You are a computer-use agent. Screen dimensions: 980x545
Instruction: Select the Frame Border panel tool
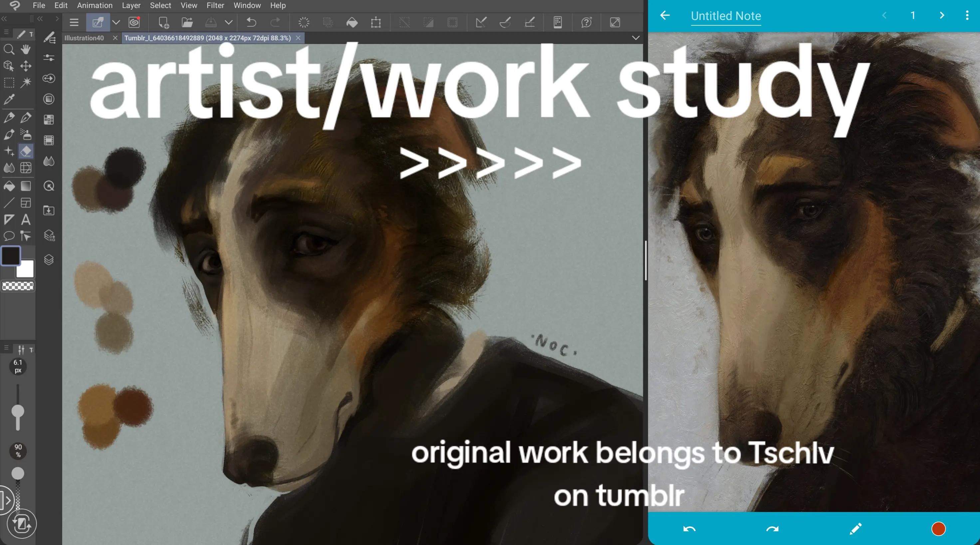coord(26,203)
